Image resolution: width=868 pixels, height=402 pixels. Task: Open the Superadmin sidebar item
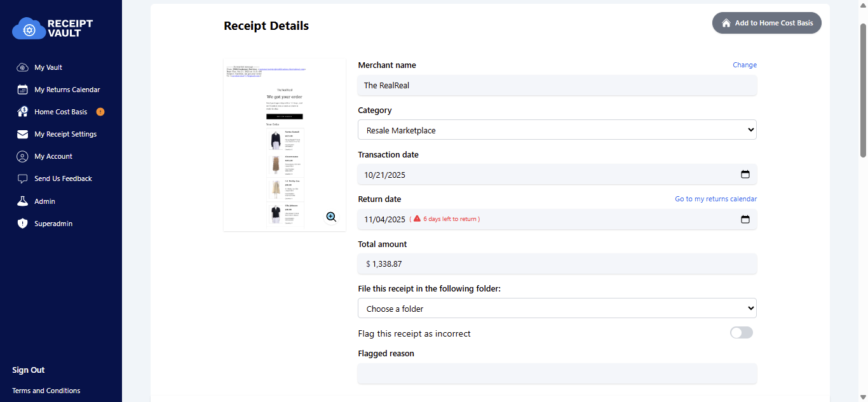pyautogui.click(x=53, y=224)
